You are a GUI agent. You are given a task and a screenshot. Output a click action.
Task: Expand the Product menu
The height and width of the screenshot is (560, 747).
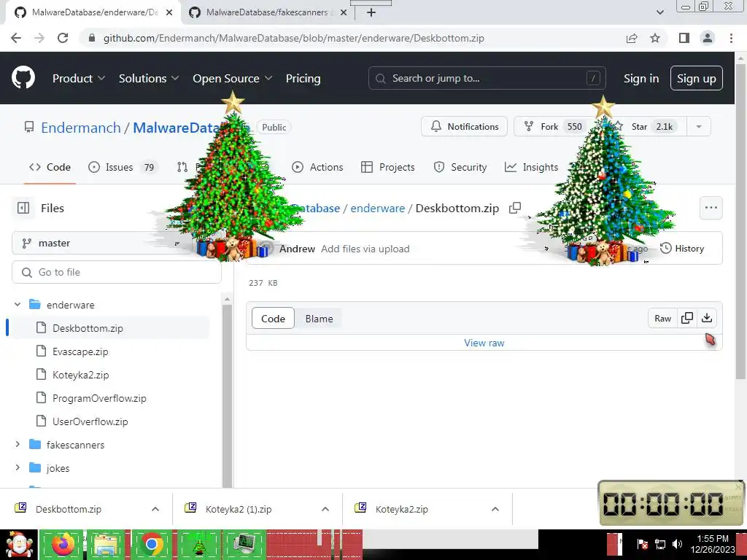pyautogui.click(x=79, y=78)
